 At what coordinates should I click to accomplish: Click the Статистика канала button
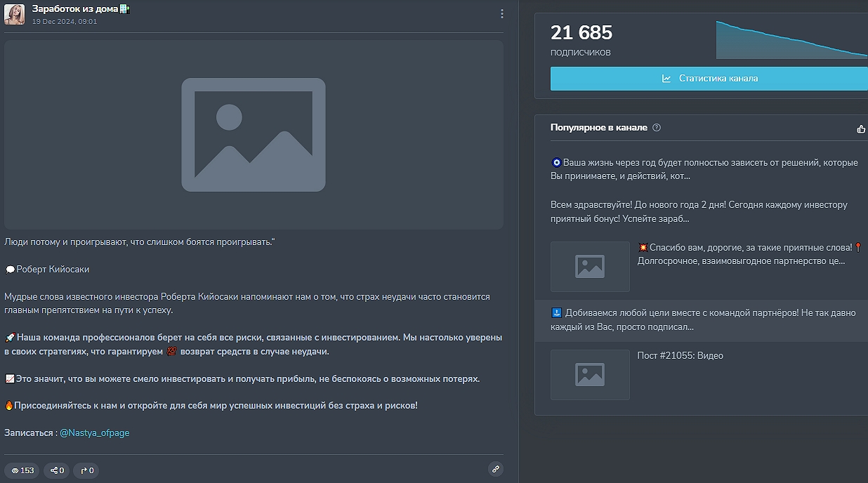coord(709,79)
